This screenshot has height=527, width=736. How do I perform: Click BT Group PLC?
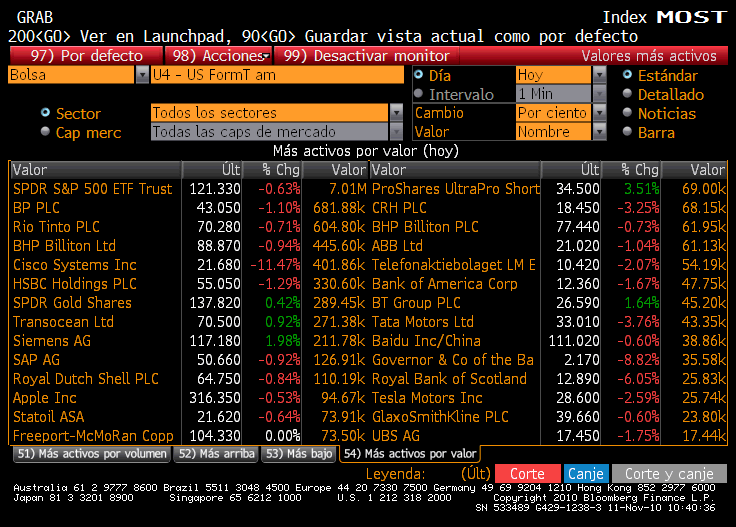tap(416, 303)
